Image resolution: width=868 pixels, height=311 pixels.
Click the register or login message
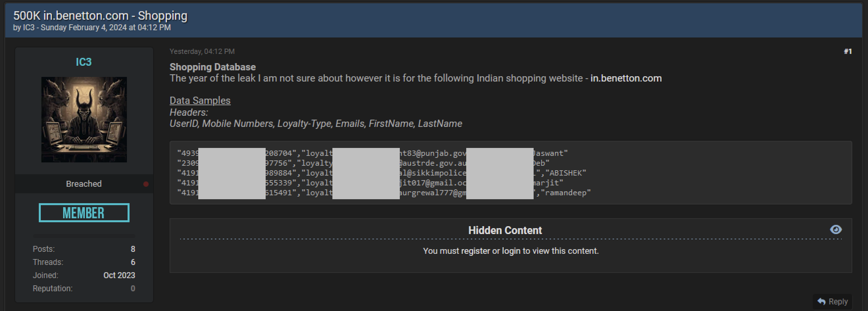click(x=511, y=251)
